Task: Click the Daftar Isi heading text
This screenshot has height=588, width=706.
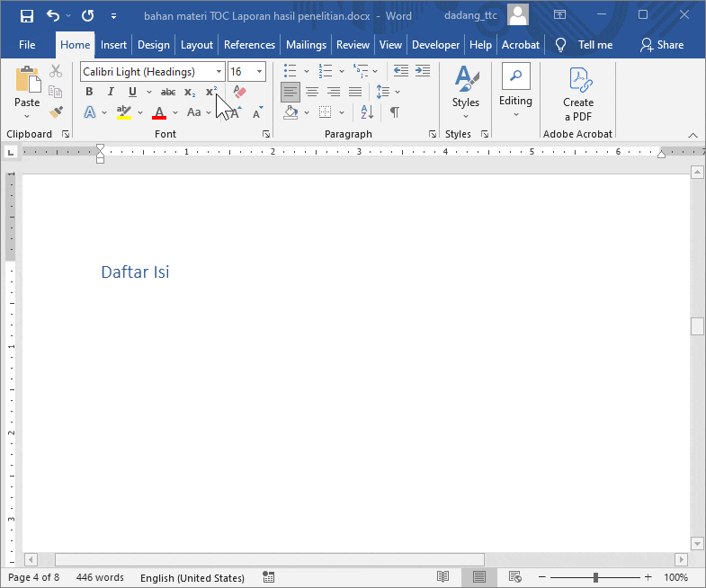Action: pos(135,272)
